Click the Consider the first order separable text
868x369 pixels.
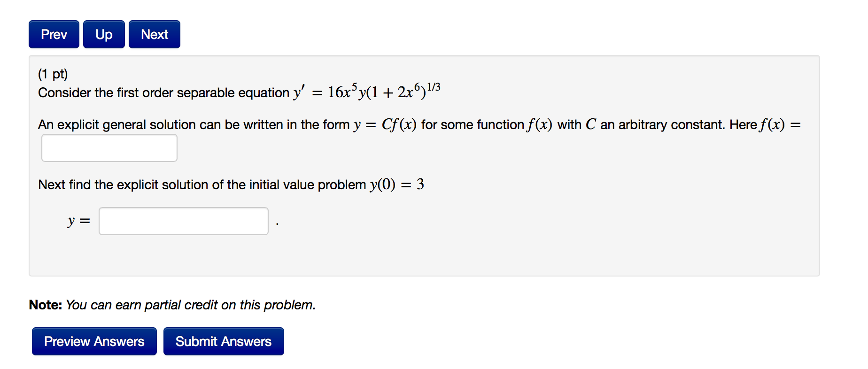tap(163, 93)
